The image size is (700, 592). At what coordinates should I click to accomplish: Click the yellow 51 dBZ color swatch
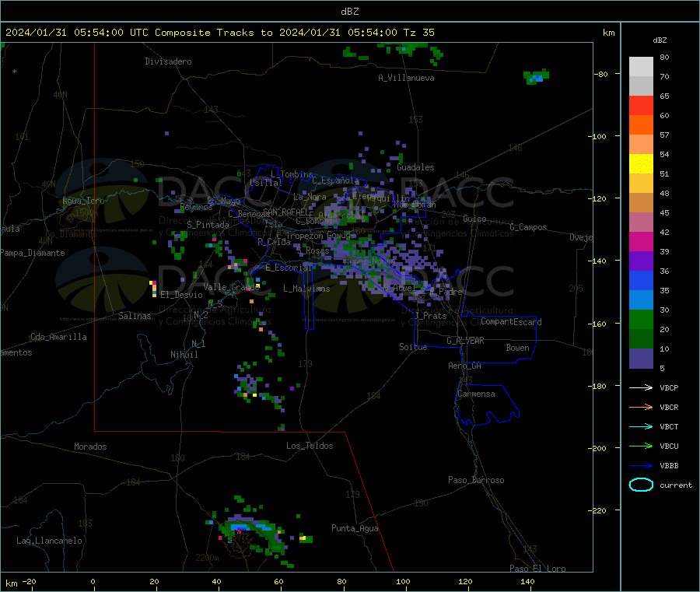(641, 164)
